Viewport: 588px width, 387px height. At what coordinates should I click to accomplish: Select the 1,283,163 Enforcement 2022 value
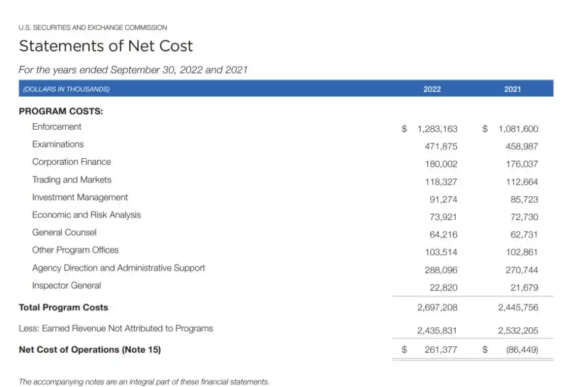(x=437, y=129)
